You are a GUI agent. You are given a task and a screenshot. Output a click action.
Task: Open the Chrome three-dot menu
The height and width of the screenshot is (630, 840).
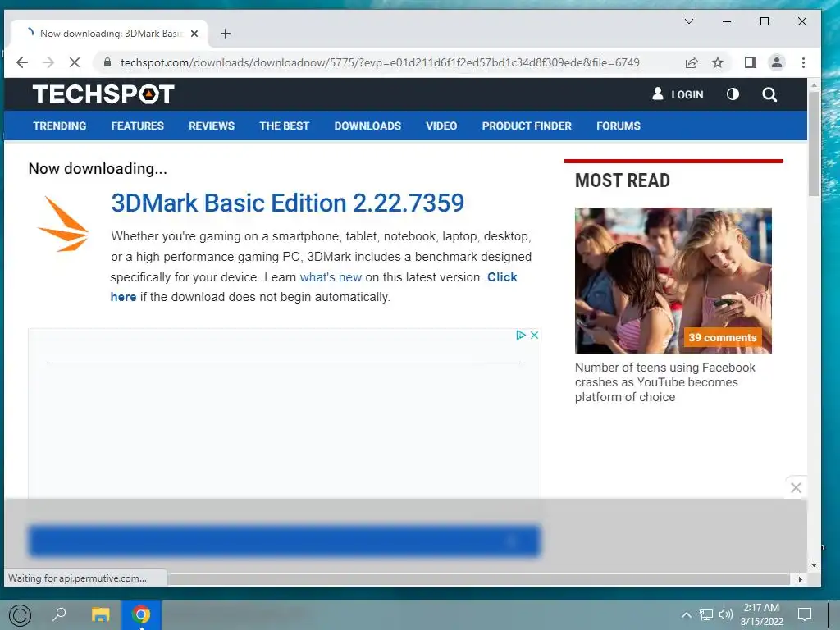(x=803, y=62)
